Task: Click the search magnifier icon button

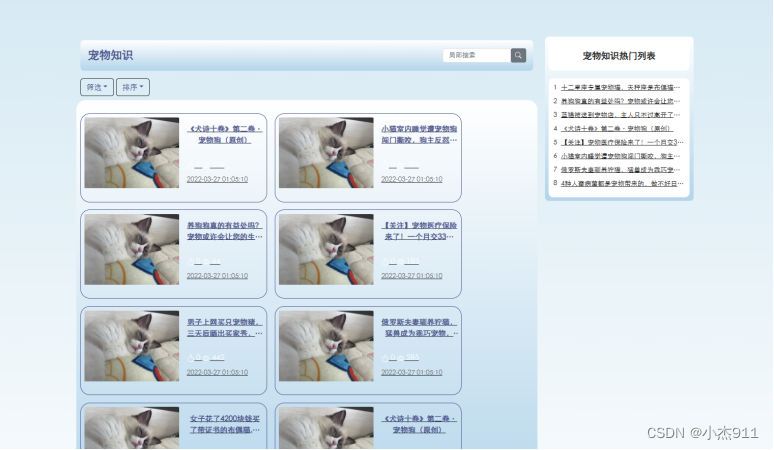Action: [518, 55]
